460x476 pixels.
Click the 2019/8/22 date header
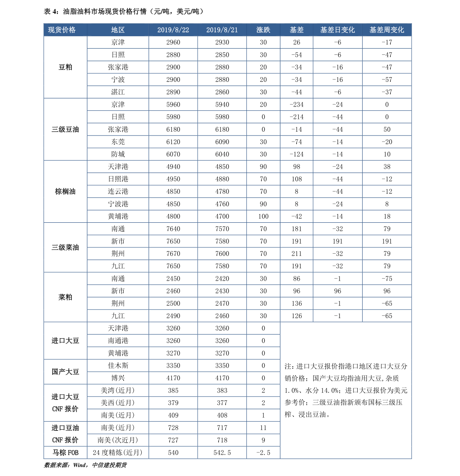coord(173,30)
